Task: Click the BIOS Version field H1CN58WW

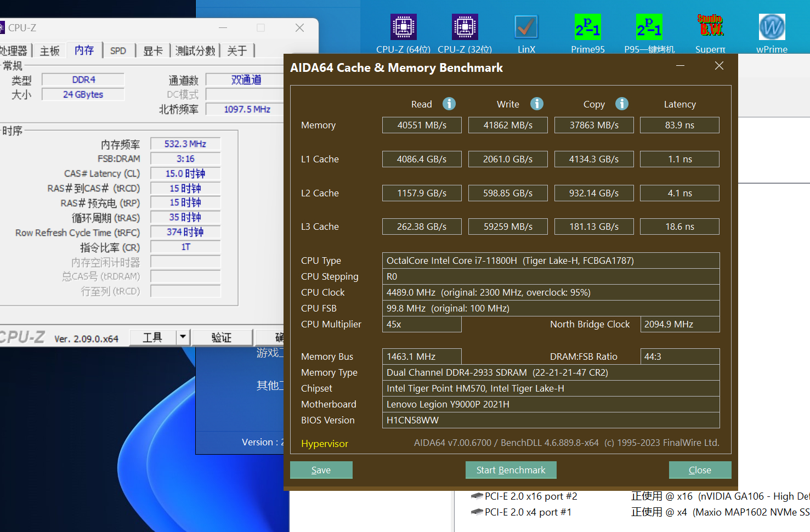Action: (x=551, y=420)
